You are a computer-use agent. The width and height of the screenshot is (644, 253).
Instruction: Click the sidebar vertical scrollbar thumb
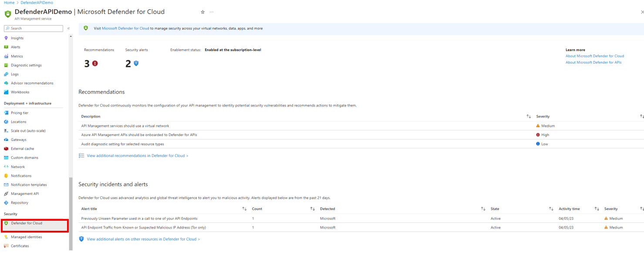(71, 214)
